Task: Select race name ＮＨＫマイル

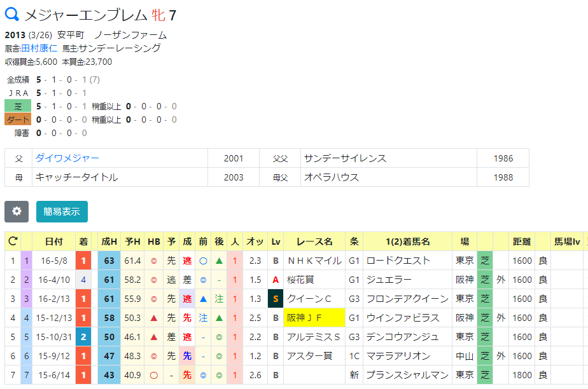Action: tap(314, 261)
